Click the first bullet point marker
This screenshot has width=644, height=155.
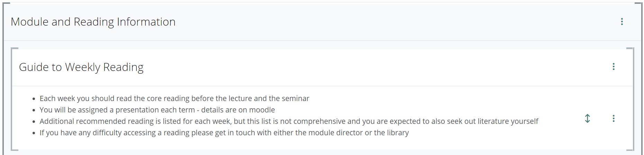click(x=34, y=99)
